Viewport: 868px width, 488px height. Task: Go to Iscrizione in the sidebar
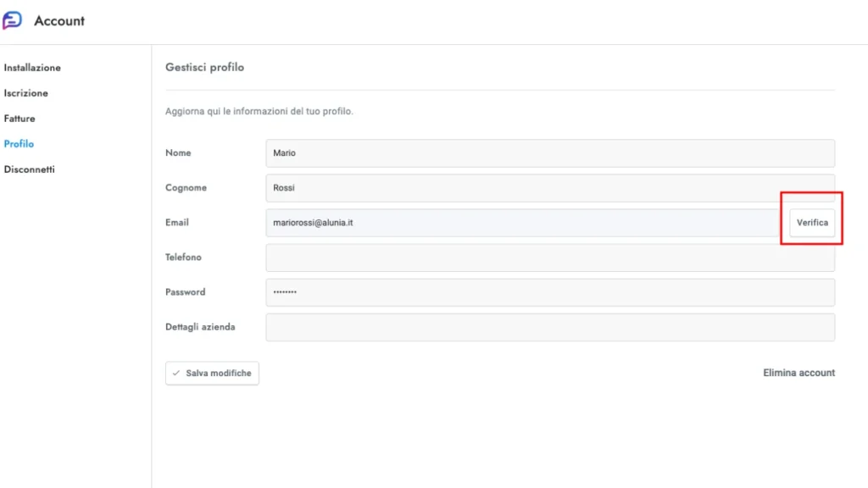pos(26,93)
